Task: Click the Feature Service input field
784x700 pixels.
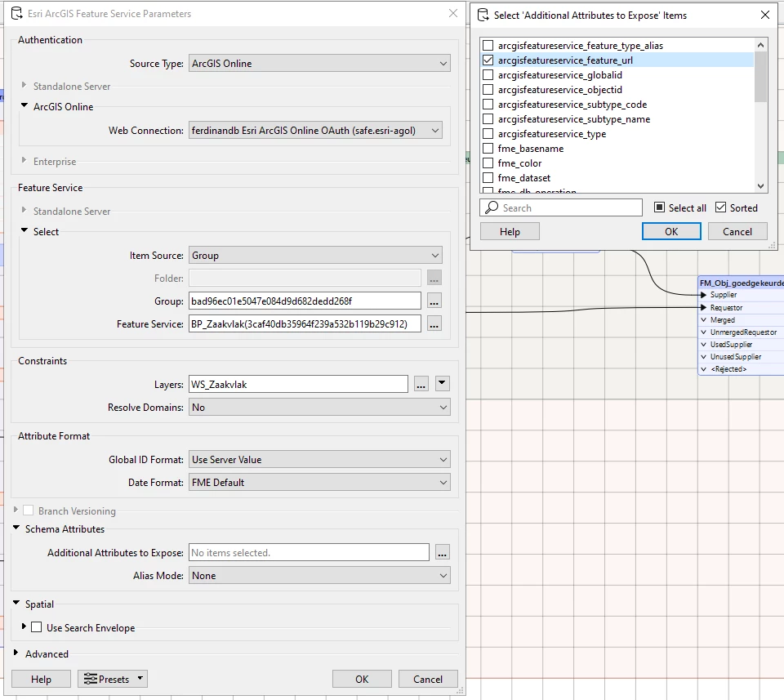Action: pyautogui.click(x=305, y=324)
